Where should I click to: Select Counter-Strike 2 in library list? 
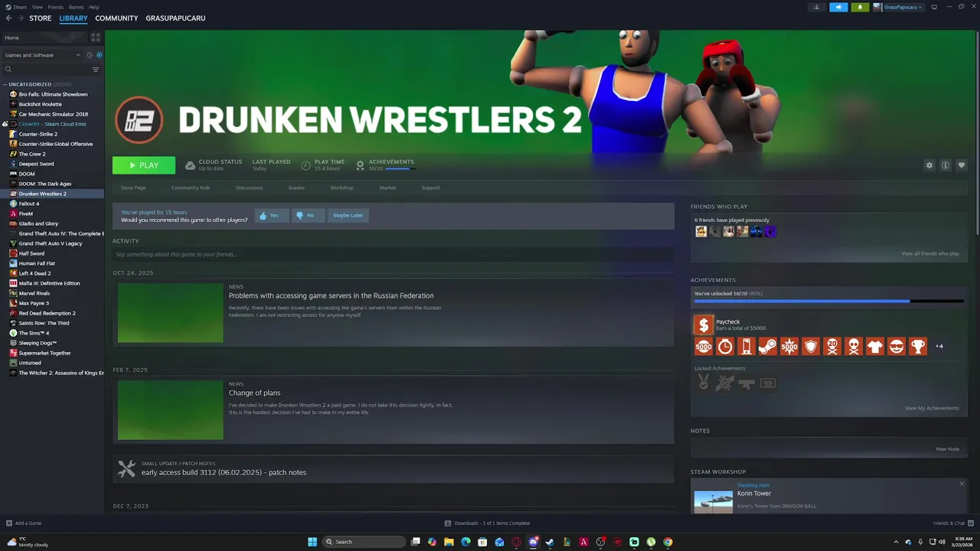[38, 134]
